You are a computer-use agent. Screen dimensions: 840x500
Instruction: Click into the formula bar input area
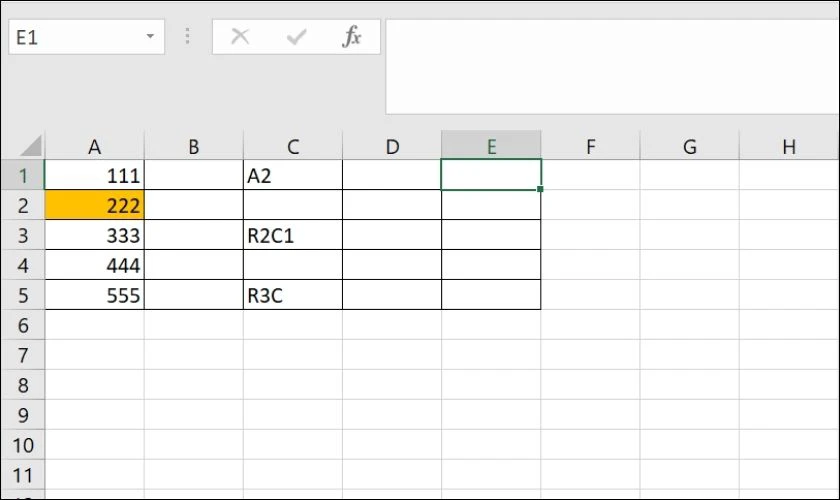612,67
